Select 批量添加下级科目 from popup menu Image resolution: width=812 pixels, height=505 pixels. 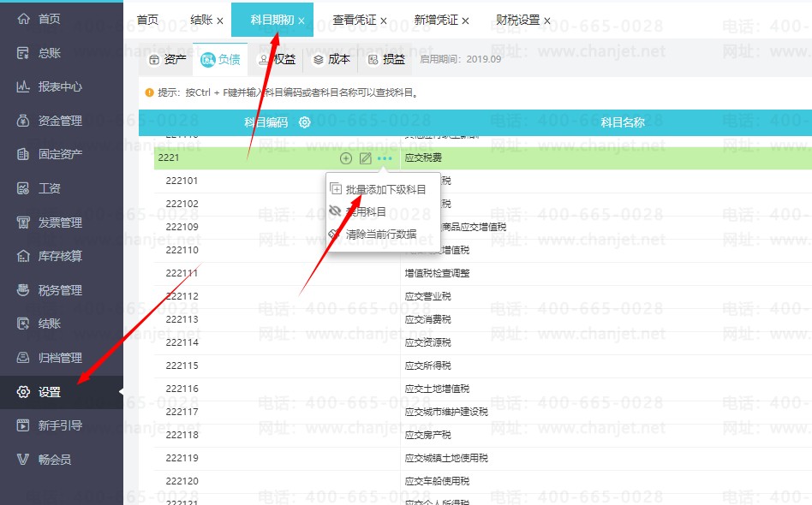[385, 190]
